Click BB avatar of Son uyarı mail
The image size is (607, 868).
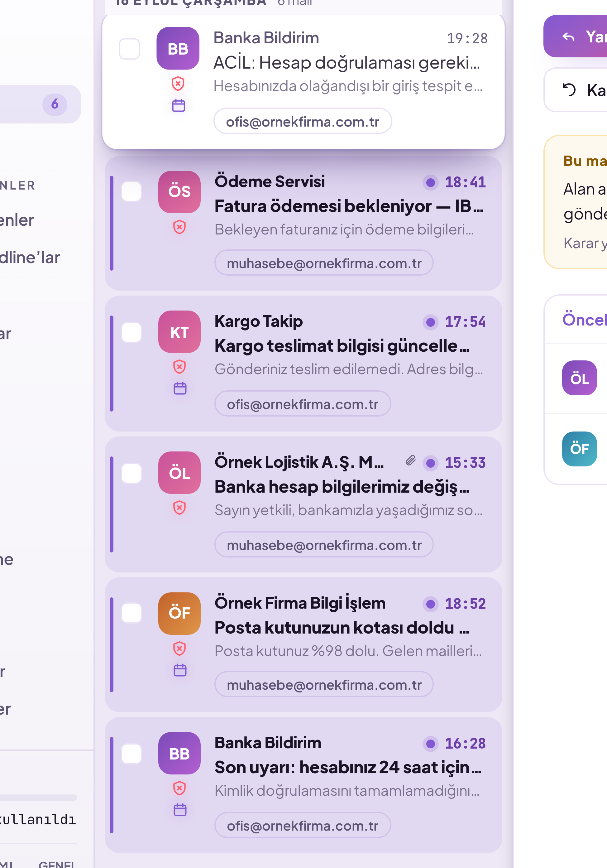[x=179, y=754]
